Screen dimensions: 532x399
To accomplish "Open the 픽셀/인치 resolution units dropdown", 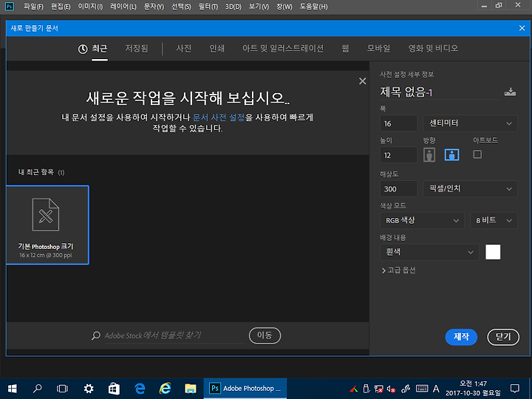I will point(470,188).
